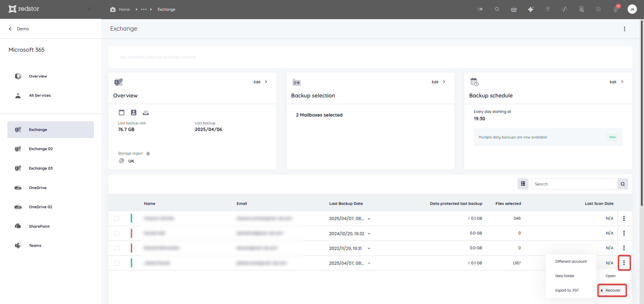This screenshot has width=644, height=304.
Task: Toggle the switch in the top bar
Action: click(x=480, y=9)
